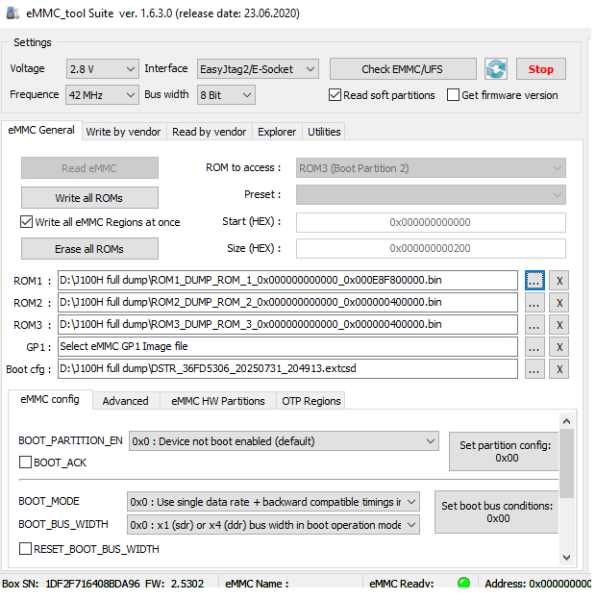This screenshot has height=600, width=596.
Task: Switch to the eMMC General tab
Action: (41, 130)
